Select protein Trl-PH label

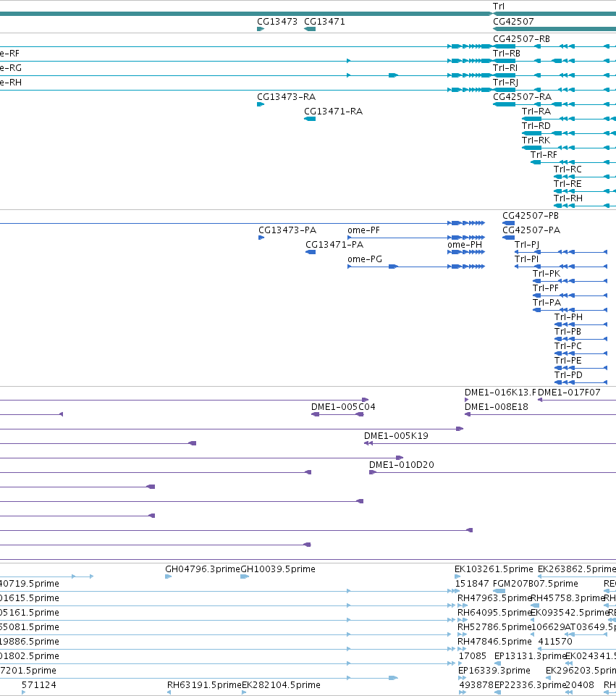[x=568, y=317]
